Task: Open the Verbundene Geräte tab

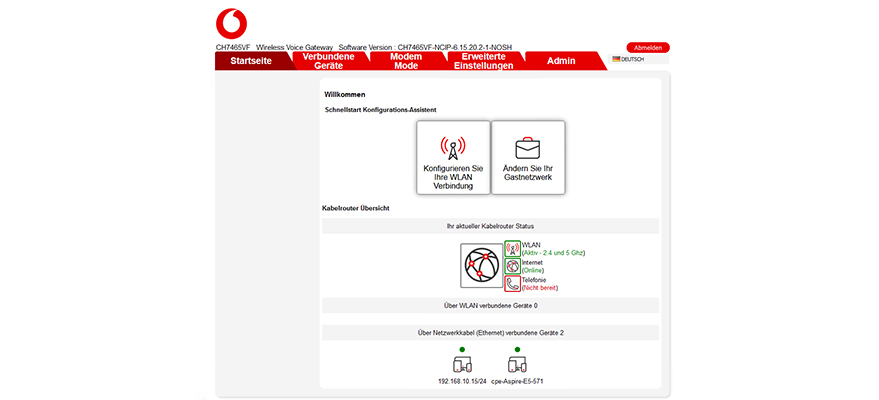Action: pyautogui.click(x=328, y=61)
